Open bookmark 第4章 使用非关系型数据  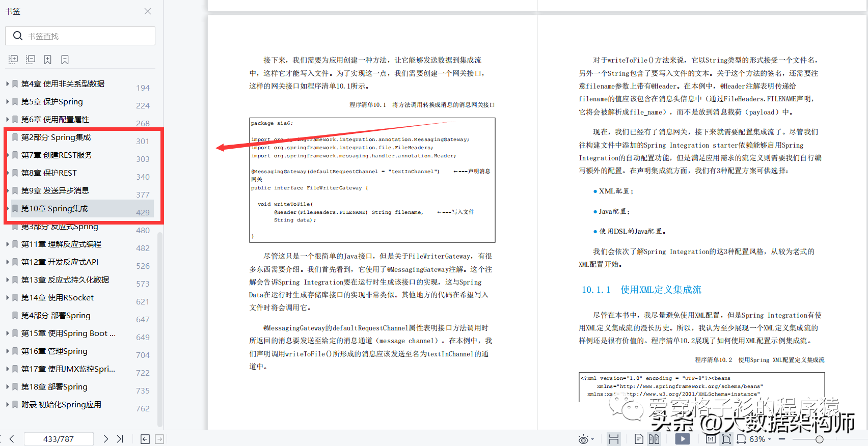[63, 83]
